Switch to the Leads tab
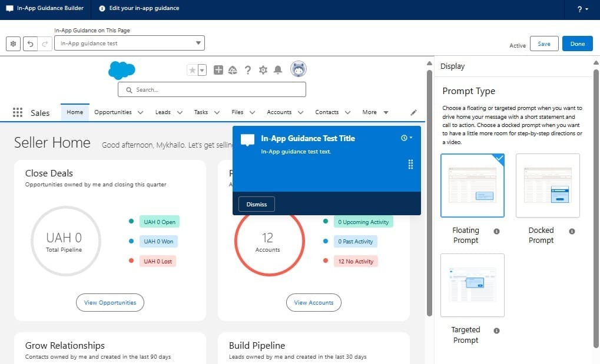 click(163, 112)
